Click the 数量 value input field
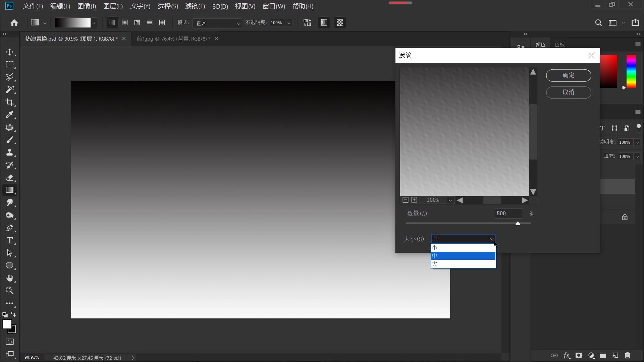Viewport: 644px width, 362px height. [x=508, y=213]
